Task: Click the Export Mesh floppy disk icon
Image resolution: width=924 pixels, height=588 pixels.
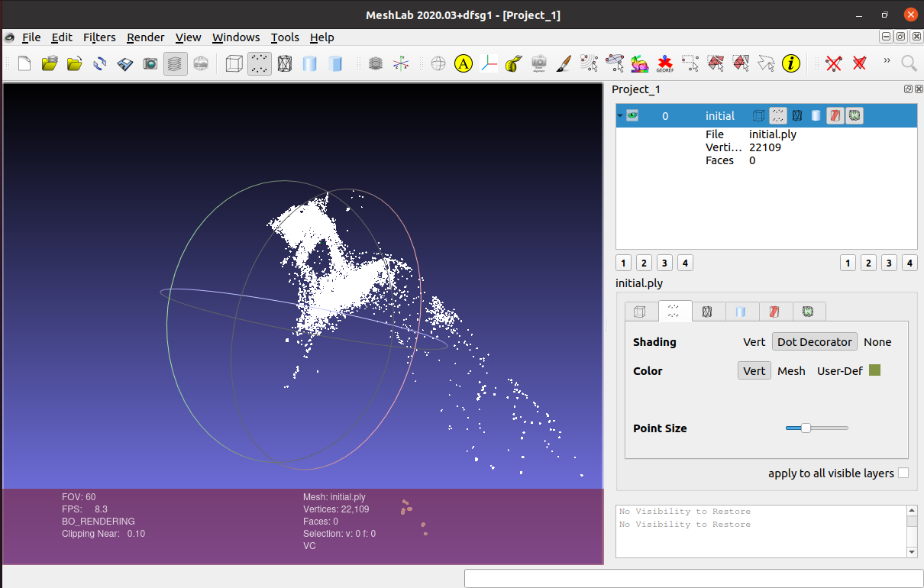Action: (125, 63)
